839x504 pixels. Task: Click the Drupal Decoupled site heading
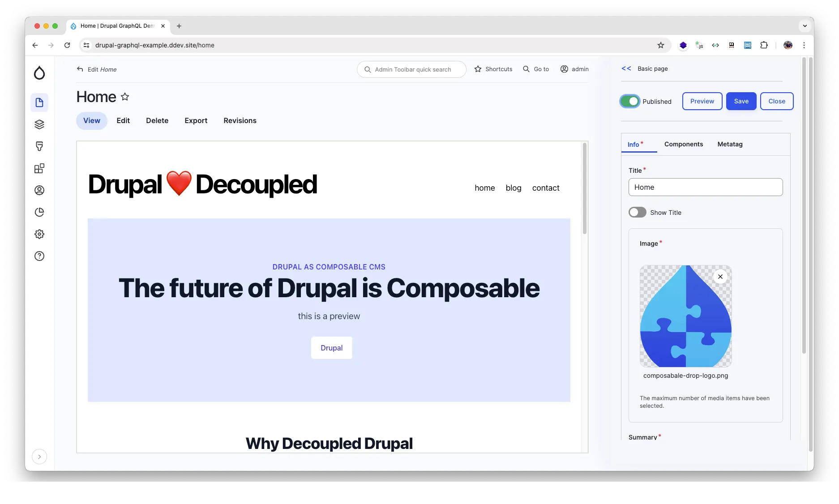[202, 184]
